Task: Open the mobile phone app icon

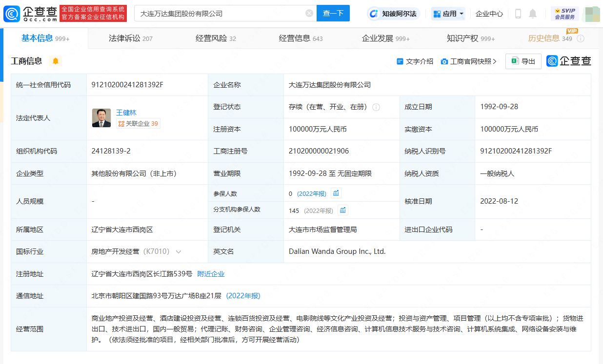Action: 518,14
